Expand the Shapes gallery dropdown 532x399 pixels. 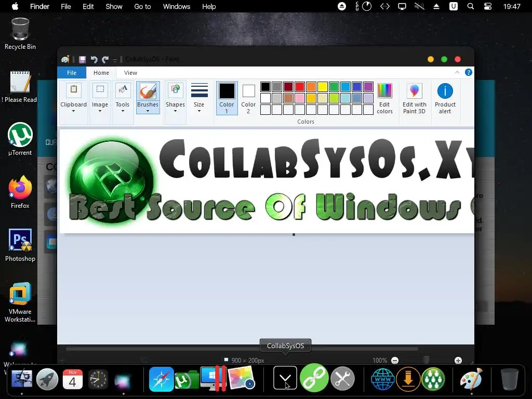(x=175, y=111)
